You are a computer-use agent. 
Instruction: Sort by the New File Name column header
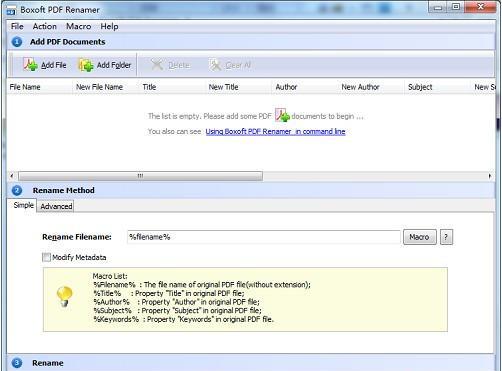click(x=106, y=87)
